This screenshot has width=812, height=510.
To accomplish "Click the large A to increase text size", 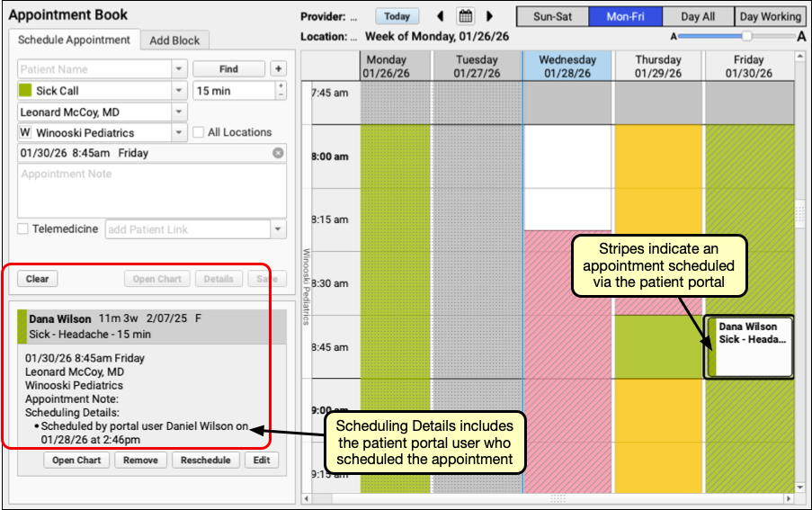I will (x=801, y=36).
